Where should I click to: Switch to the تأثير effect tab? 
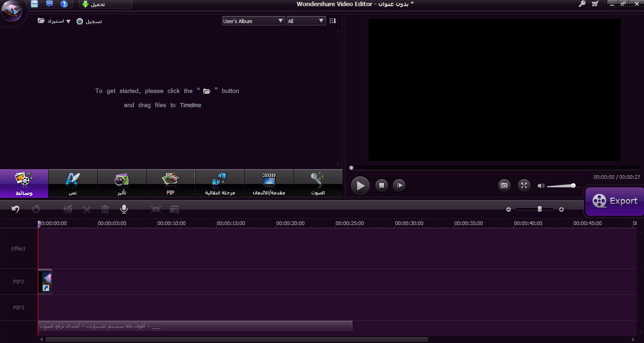click(122, 184)
